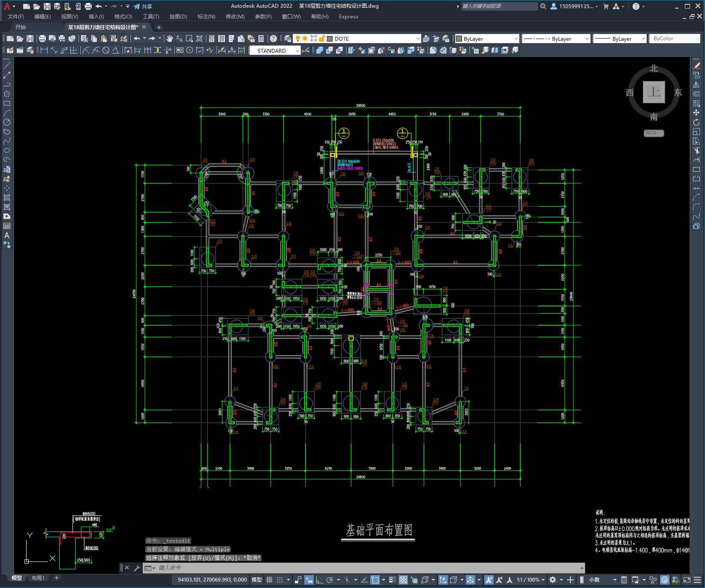Open the 文件(F) menu
The width and height of the screenshot is (705, 588).
coord(16,17)
